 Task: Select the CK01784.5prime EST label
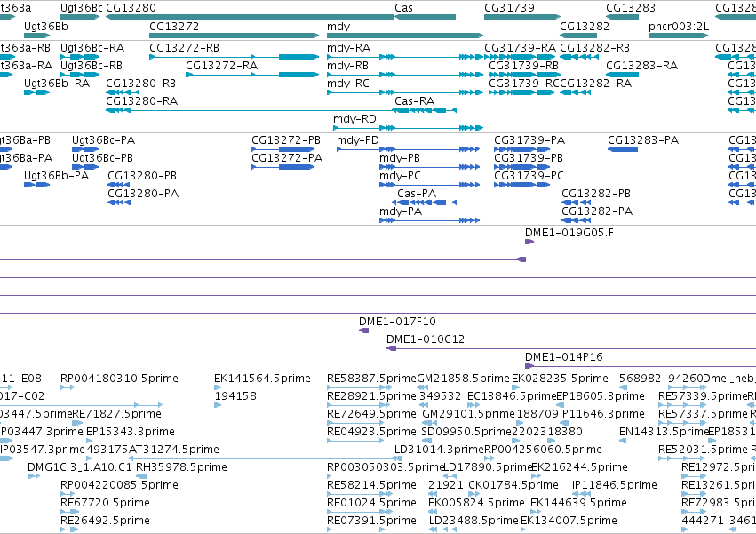tap(513, 485)
